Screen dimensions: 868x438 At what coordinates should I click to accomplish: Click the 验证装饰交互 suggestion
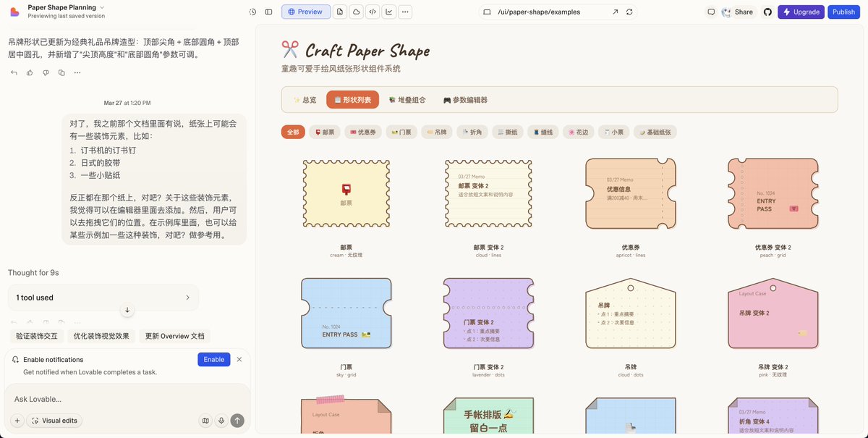pos(37,336)
